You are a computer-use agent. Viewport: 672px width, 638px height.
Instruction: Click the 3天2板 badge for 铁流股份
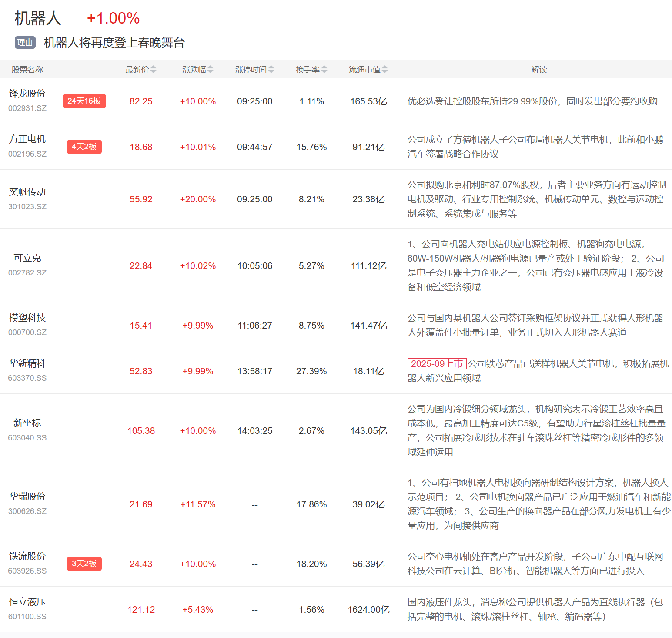coord(84,564)
